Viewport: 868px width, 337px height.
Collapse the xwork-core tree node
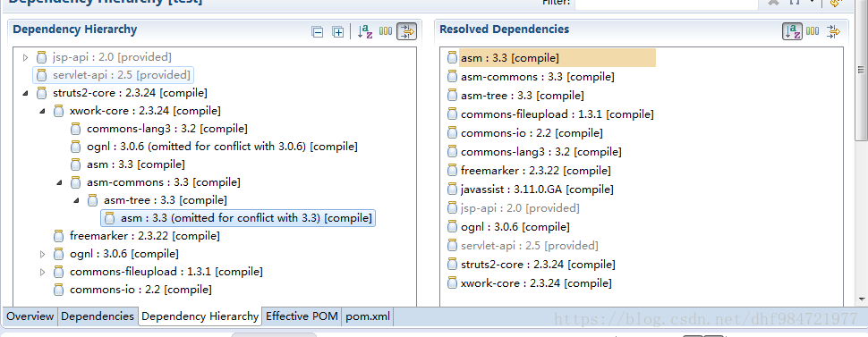click(x=43, y=111)
